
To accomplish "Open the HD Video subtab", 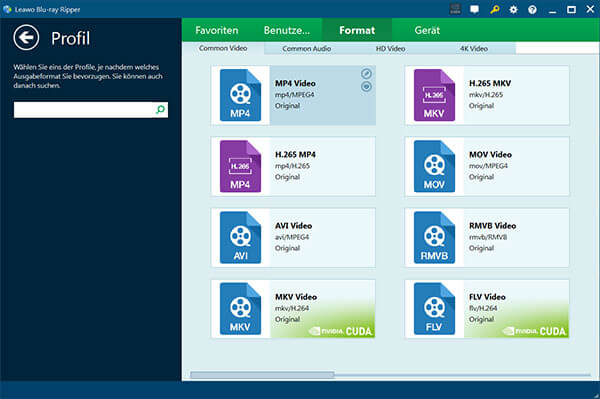I will pyautogui.click(x=390, y=49).
